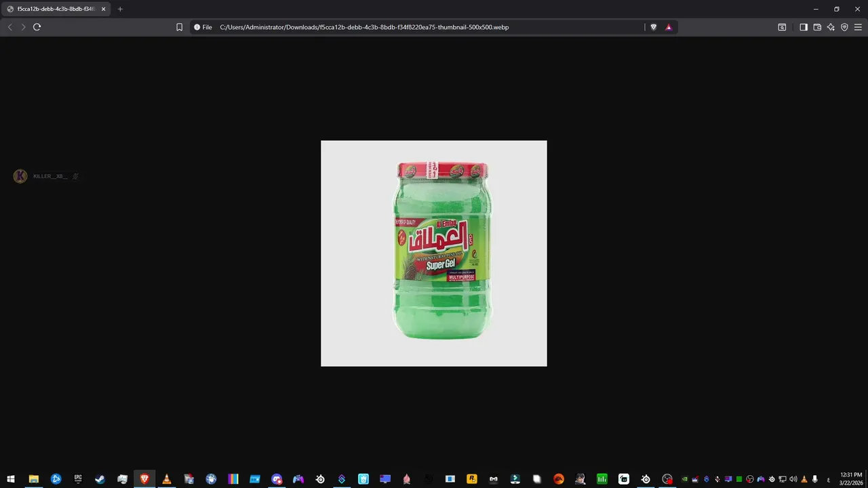Click the browser forward arrow
Screen dimensions: 868x488
coord(23,27)
